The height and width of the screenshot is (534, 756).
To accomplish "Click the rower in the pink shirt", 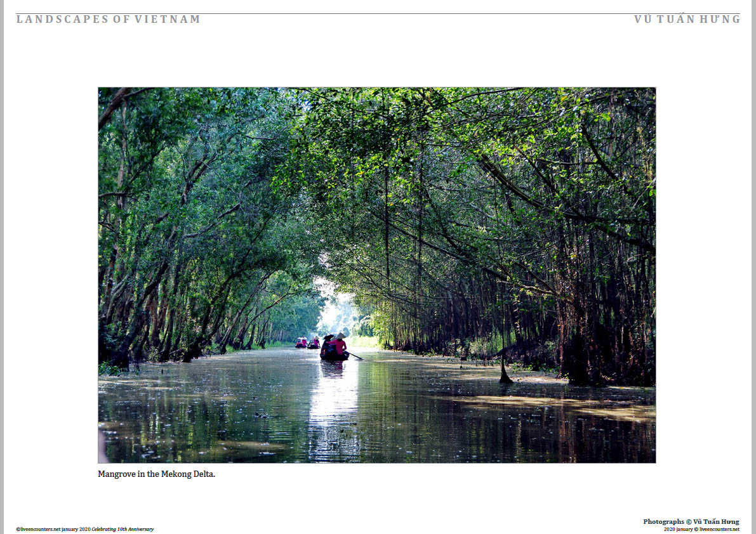I will pyautogui.click(x=339, y=345).
